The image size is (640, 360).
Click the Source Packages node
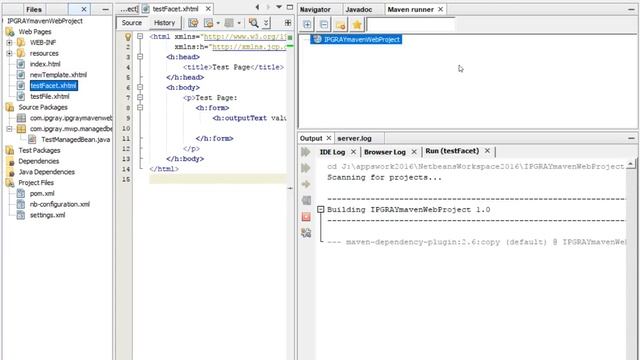click(x=43, y=107)
